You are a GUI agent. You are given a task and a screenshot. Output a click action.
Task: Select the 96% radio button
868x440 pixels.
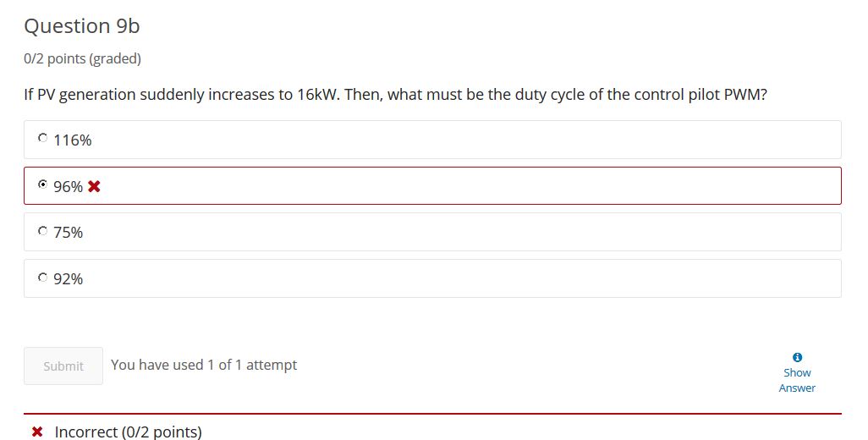pos(42,184)
